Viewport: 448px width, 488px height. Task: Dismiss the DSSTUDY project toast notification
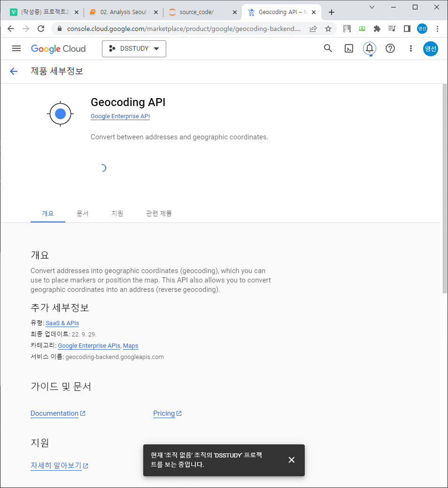(x=292, y=460)
